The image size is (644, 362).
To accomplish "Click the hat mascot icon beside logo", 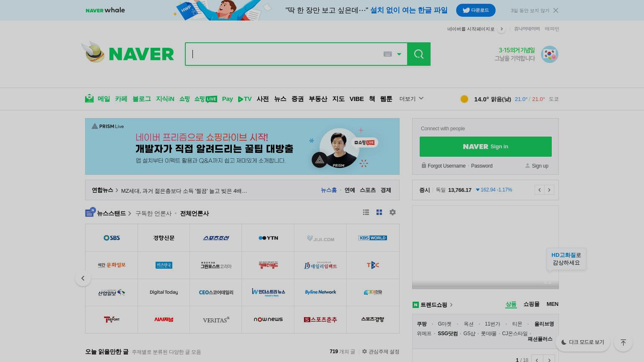I will 93,52.
